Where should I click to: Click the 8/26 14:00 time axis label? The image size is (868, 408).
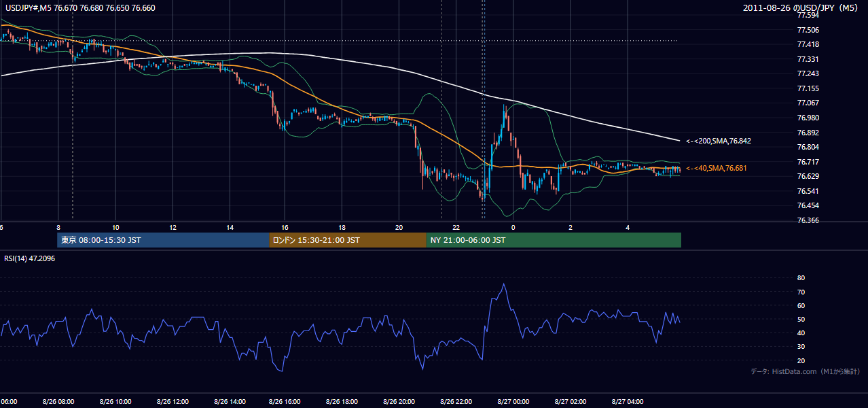(229, 402)
